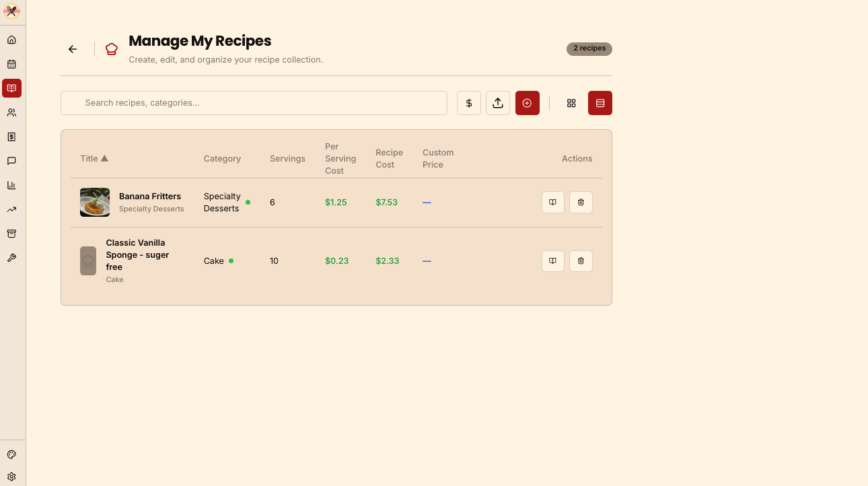Image resolution: width=868 pixels, height=486 pixels.
Task: Open inventory via the archive box icon
Action: tap(11, 234)
